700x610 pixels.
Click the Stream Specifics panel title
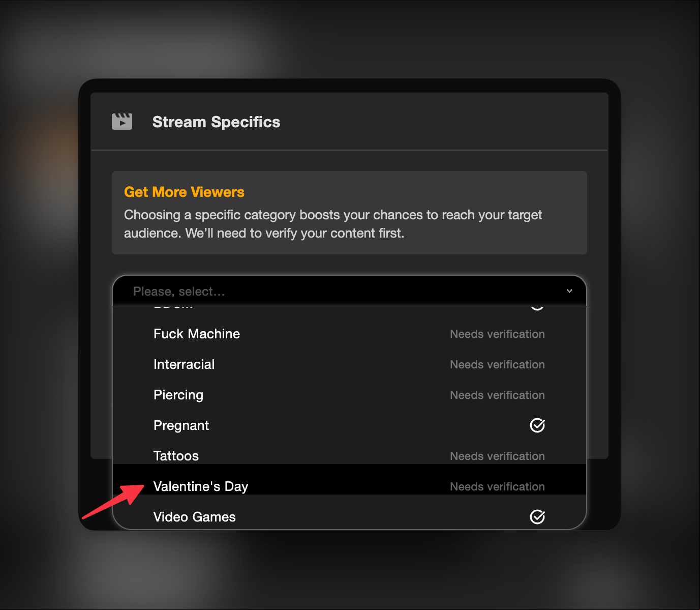pos(216,122)
